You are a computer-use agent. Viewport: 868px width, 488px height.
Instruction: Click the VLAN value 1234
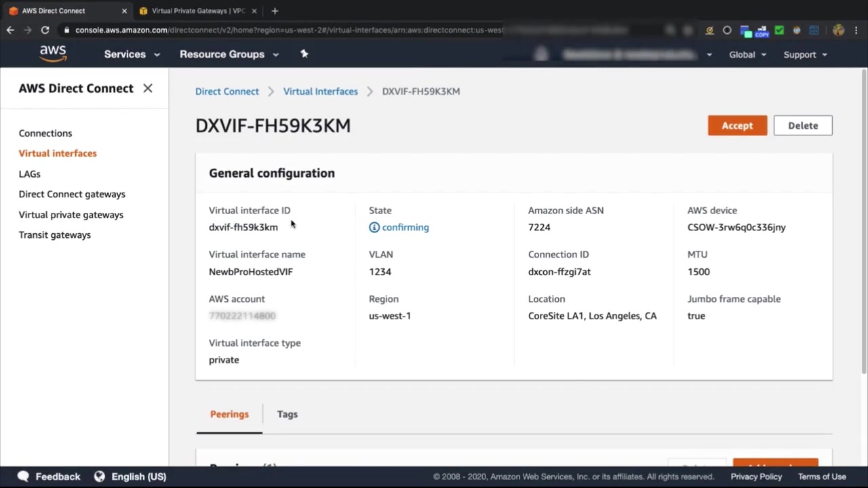380,272
